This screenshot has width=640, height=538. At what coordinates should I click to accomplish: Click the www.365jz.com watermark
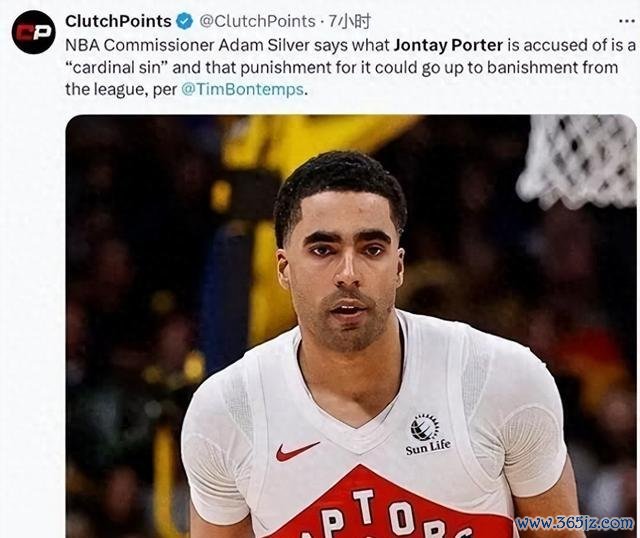(x=575, y=522)
